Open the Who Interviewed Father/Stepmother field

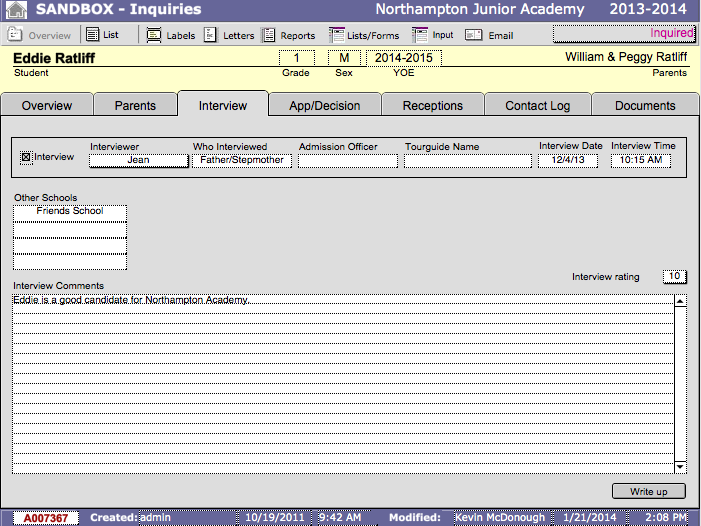point(242,160)
